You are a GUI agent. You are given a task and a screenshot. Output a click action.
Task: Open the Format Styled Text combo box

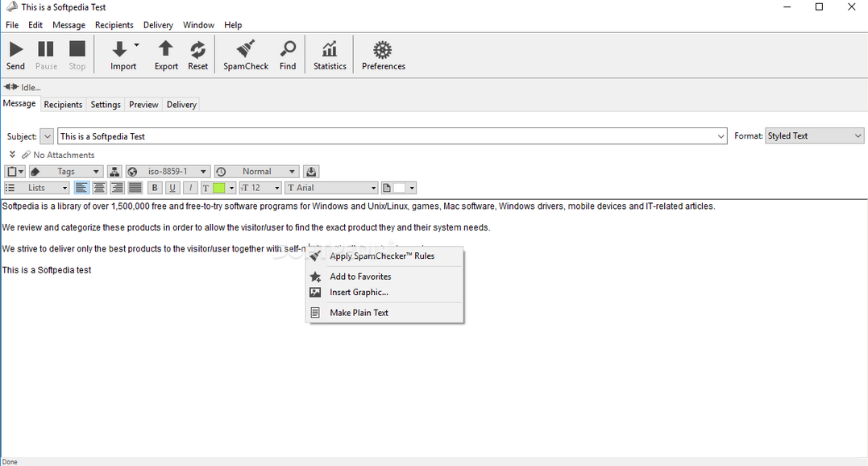pos(814,136)
